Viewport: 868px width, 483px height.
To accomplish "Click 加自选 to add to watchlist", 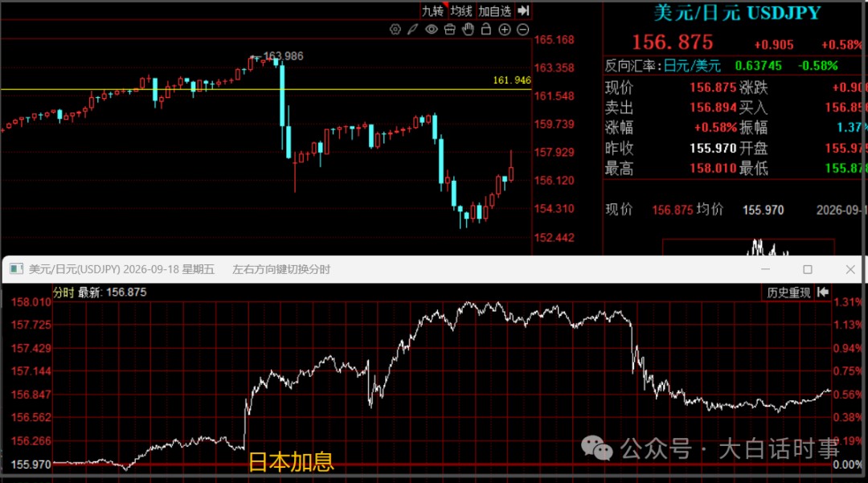I will [495, 11].
